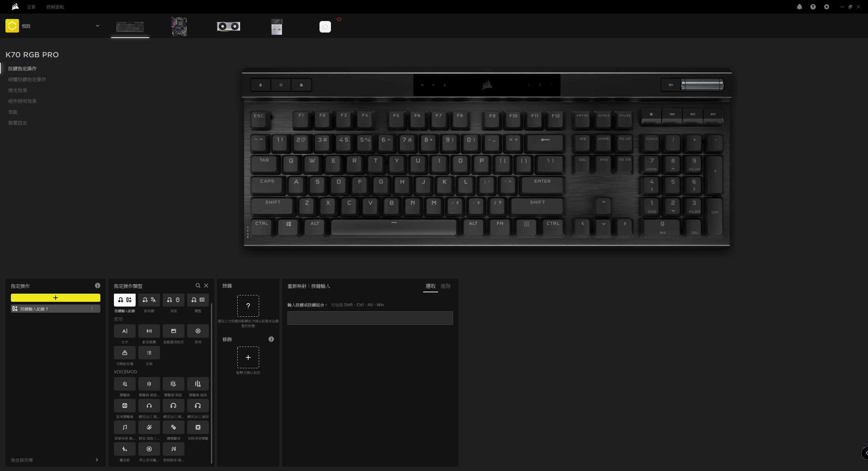Screen dimensions: 868x471
Task: Select the Voicemod 隨機聲音 dice action
Action: 173,427
